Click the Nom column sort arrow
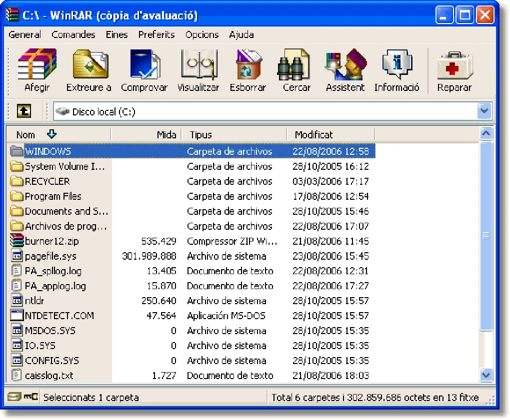The width and height of the screenshot is (510, 420). click(51, 134)
